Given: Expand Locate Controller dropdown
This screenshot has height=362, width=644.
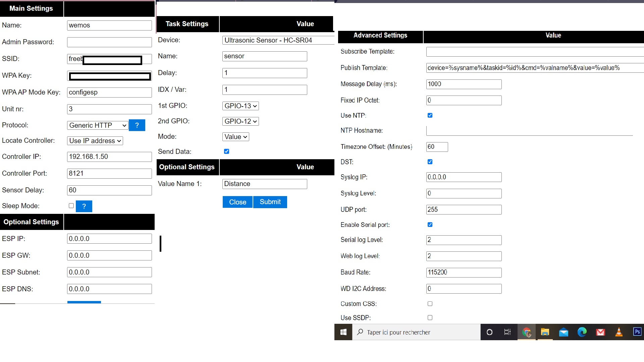Looking at the screenshot, I should [95, 141].
